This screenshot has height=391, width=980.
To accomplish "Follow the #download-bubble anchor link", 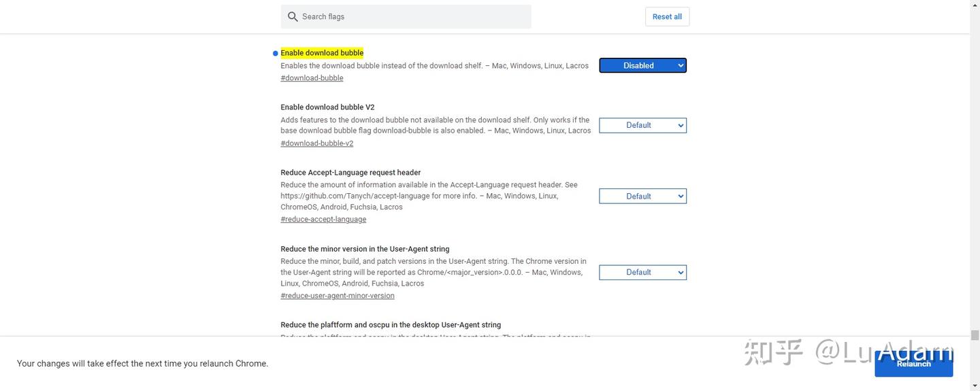I will (312, 78).
